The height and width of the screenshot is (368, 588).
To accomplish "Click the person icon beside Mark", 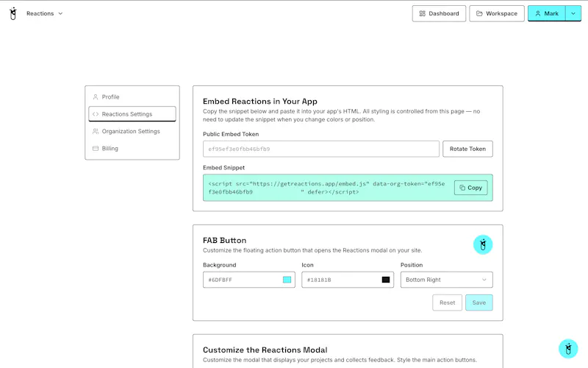I will click(x=538, y=13).
